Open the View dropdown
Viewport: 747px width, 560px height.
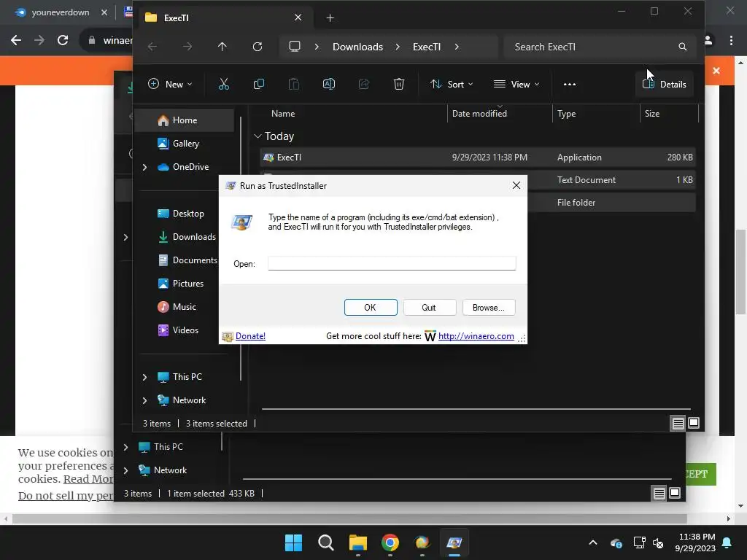coord(517,85)
